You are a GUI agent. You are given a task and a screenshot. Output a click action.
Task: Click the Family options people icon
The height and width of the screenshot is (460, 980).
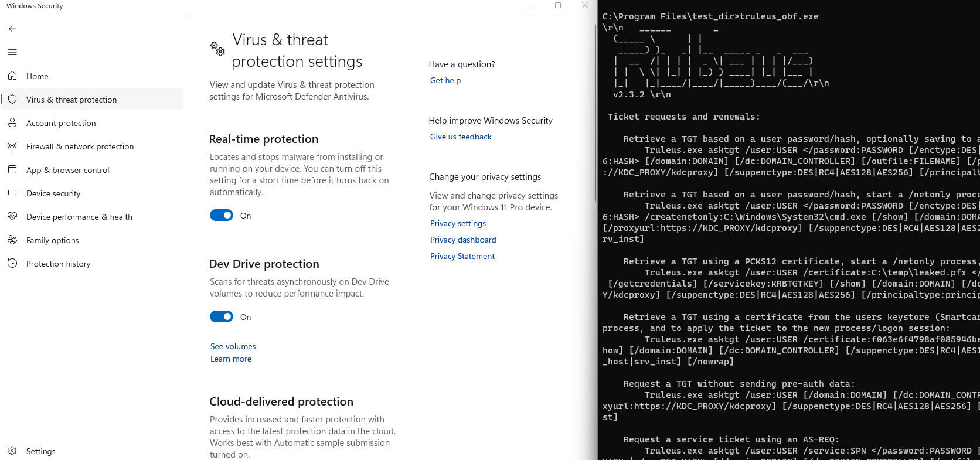coord(12,240)
